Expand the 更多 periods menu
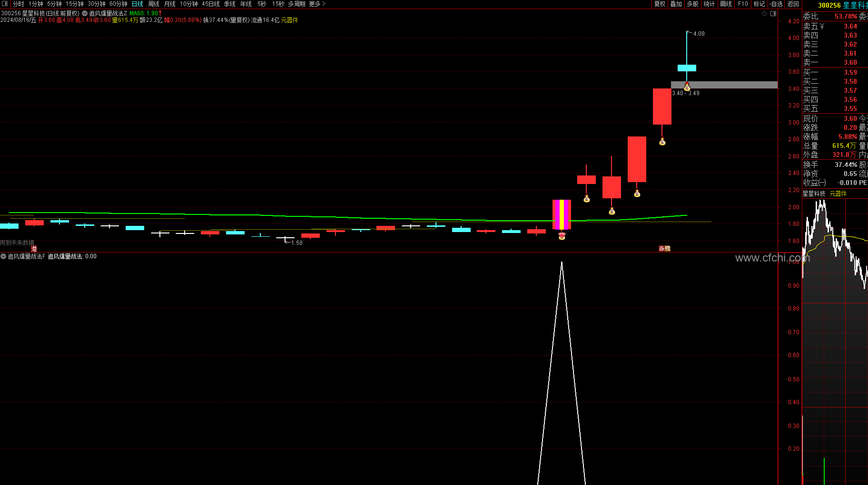This screenshot has width=868, height=485. 317,4
